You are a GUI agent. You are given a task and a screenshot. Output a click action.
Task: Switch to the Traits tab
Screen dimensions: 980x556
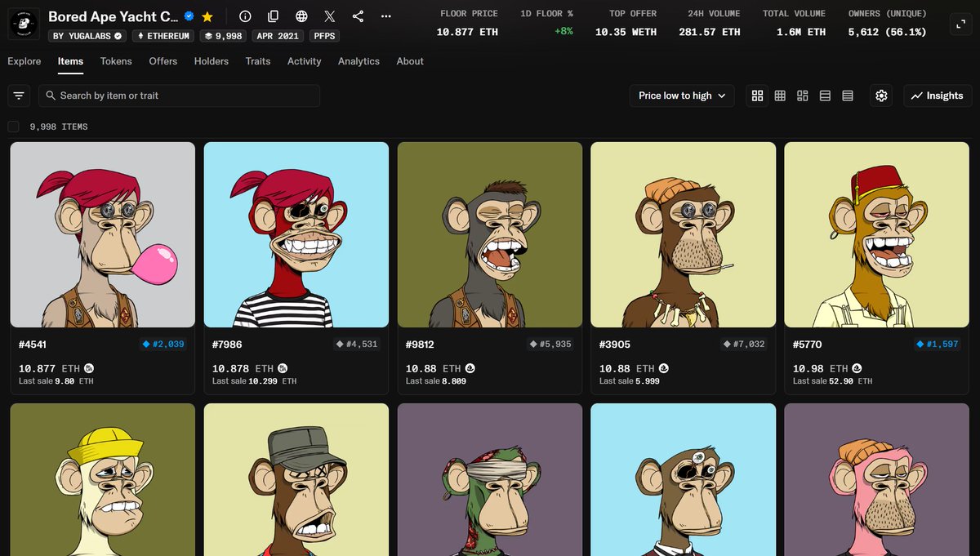pos(258,61)
